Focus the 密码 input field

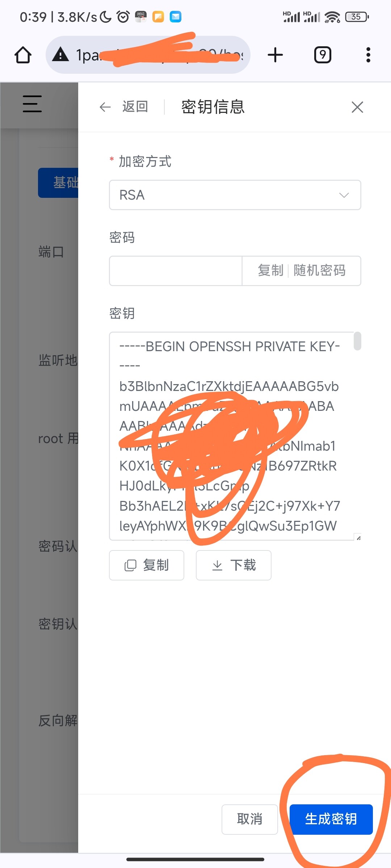click(176, 271)
